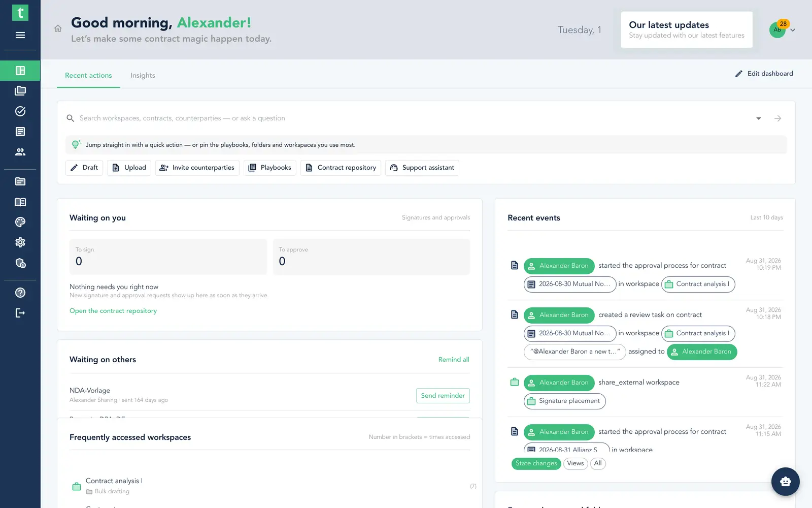This screenshot has height=508, width=812.
Task: Open the counterparties people sidebar icon
Action: (x=20, y=152)
